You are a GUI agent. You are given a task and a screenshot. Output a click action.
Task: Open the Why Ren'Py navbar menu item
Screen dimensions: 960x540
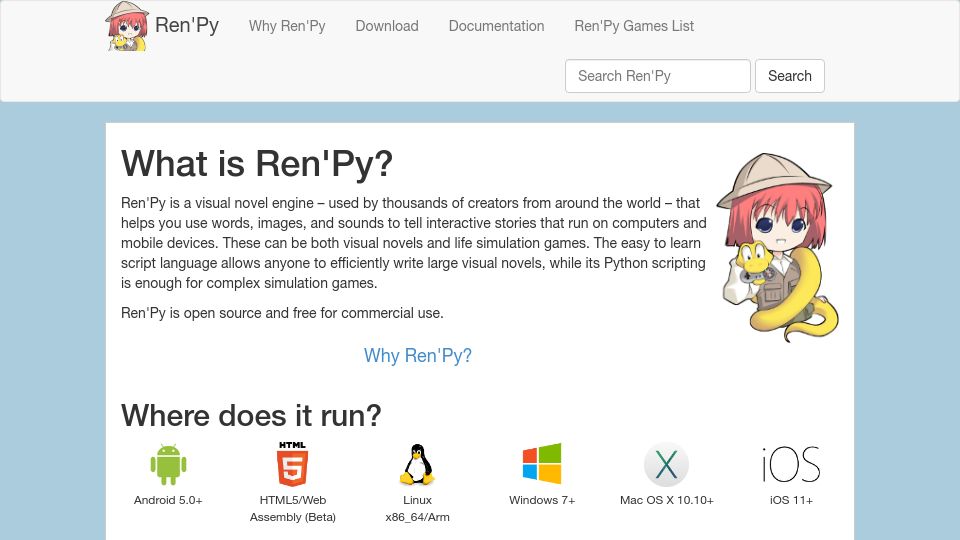(287, 26)
